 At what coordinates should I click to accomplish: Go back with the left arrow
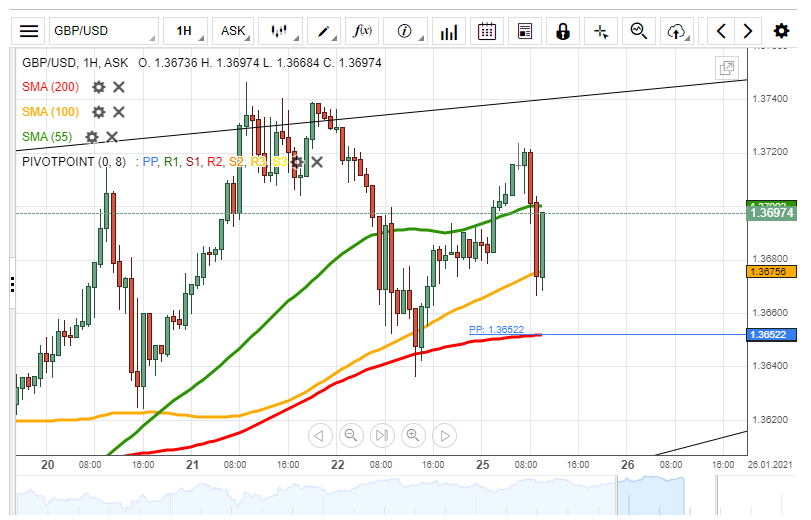pyautogui.click(x=722, y=31)
